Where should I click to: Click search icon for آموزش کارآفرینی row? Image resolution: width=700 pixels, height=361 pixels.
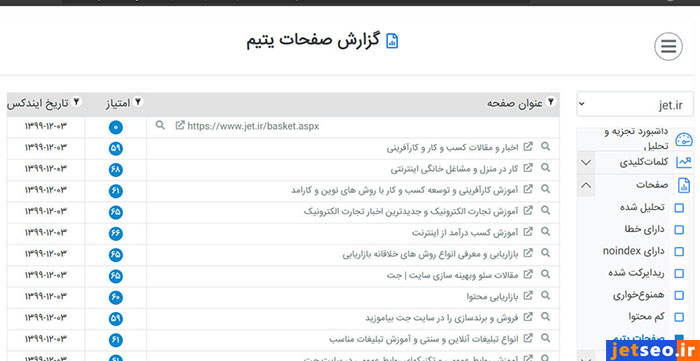point(545,189)
